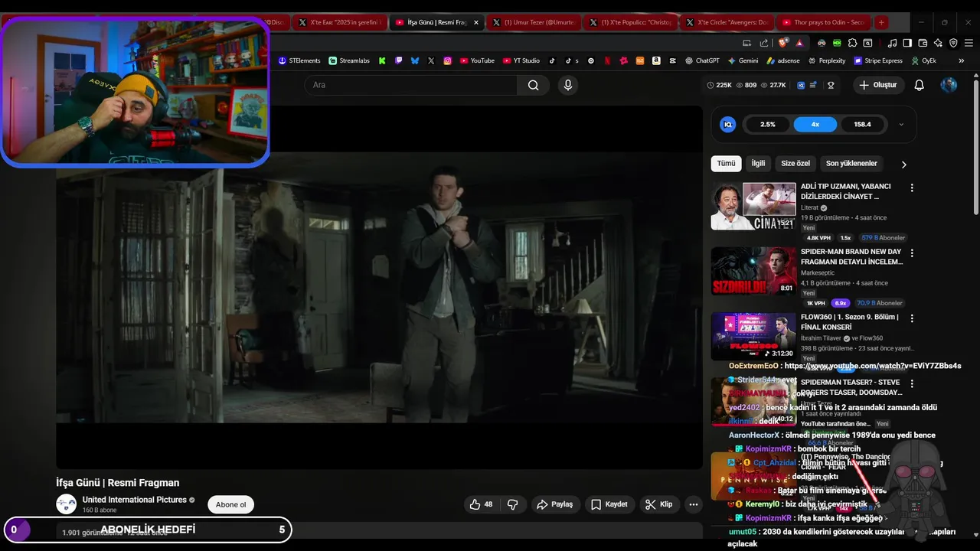The height and width of the screenshot is (551, 980).
Task: Open options menu for FLOW360 video
Action: pos(911,318)
